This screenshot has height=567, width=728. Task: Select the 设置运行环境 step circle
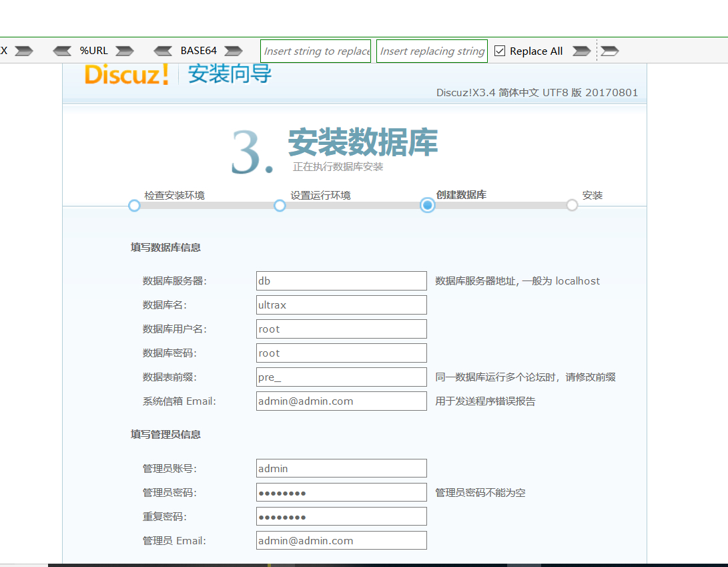[x=280, y=206]
